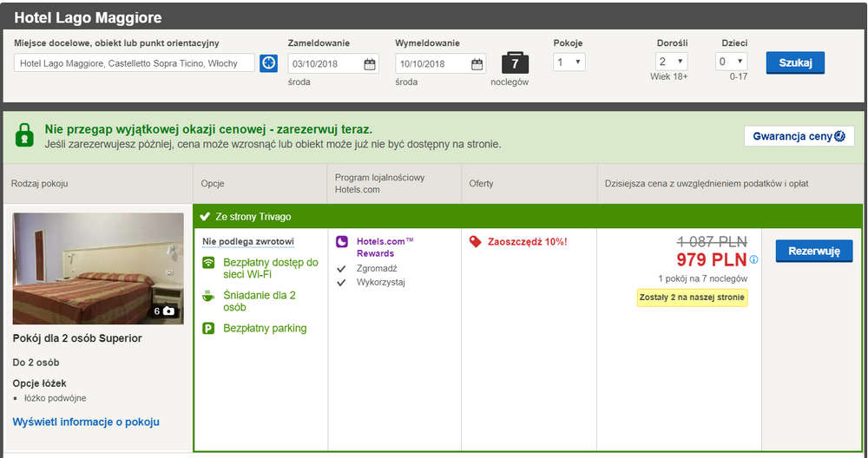
Task: Click the locate-me compass icon beside destination
Action: (x=268, y=63)
